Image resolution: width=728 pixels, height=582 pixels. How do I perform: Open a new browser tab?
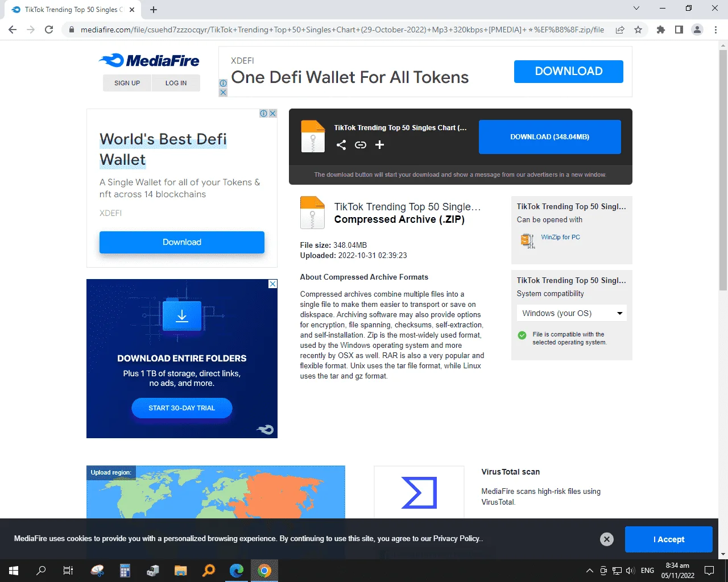(154, 10)
